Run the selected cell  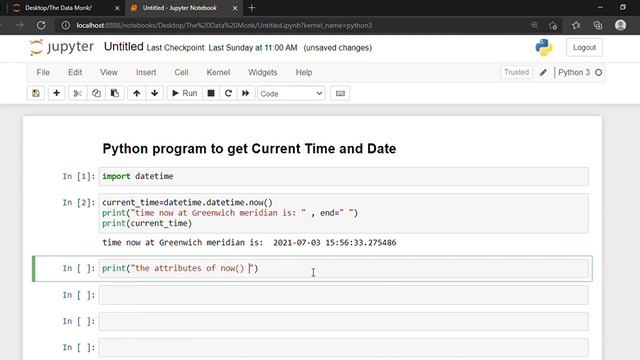pos(184,93)
